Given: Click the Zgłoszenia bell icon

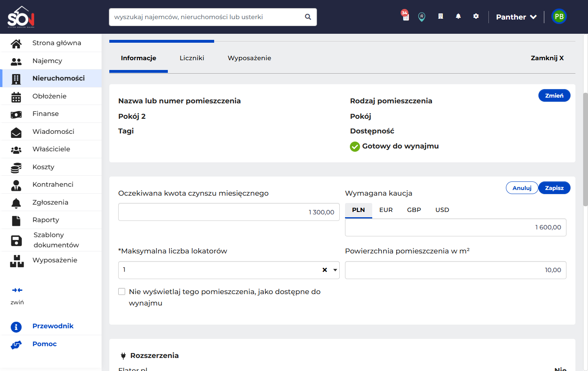Looking at the screenshot, I should (x=16, y=203).
